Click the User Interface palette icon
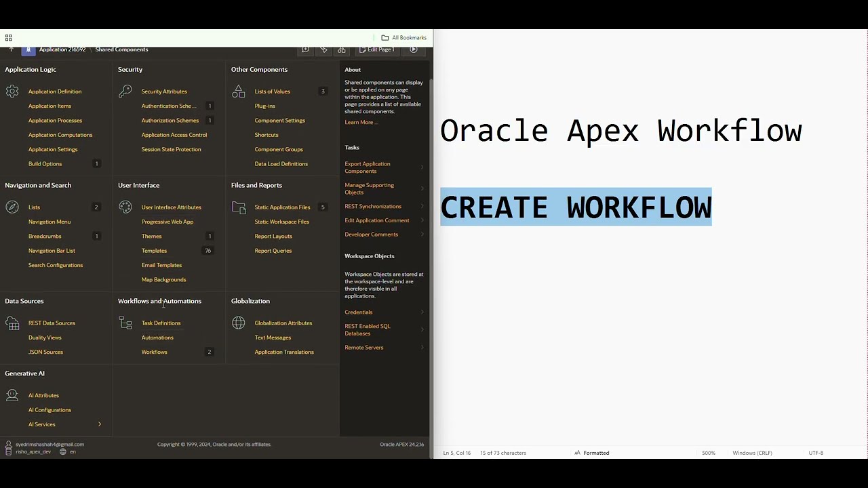Screen dimensions: 868x488 pyautogui.click(x=125, y=207)
